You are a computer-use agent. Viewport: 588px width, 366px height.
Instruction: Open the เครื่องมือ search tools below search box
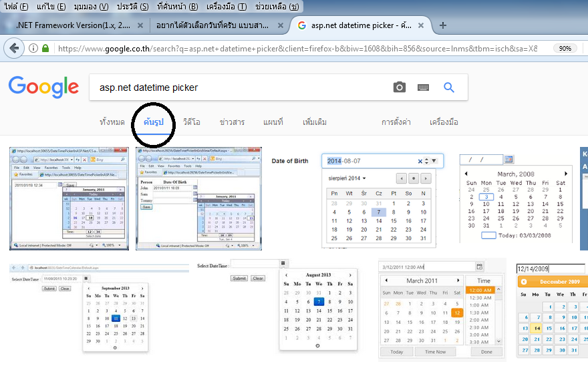[x=444, y=122]
